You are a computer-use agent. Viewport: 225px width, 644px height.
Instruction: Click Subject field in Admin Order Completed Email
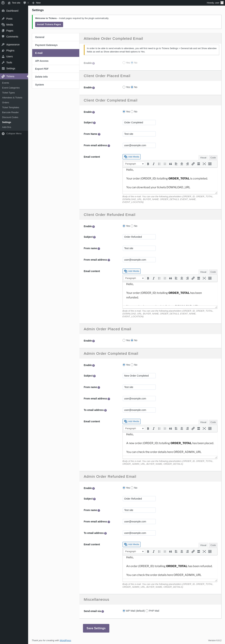(x=139, y=376)
